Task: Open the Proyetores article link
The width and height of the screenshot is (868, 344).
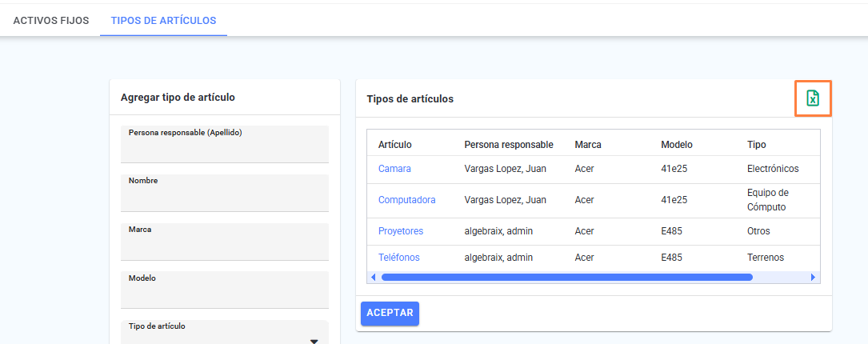Action: [x=401, y=231]
